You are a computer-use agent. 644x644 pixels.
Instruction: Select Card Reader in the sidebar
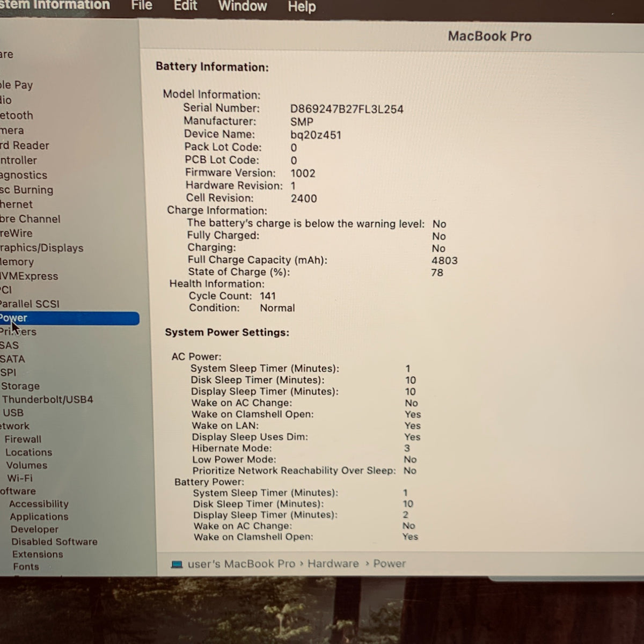25,145
